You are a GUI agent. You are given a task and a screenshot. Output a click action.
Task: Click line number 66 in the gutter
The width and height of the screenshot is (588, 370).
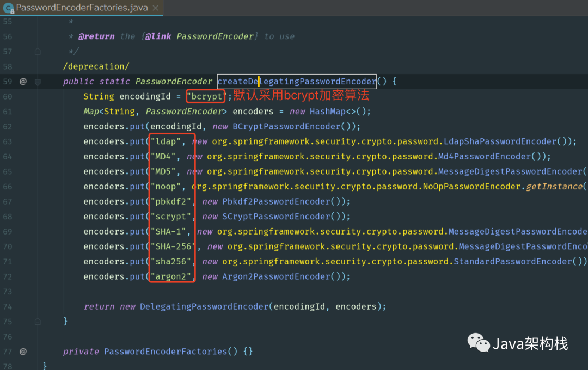(x=8, y=186)
